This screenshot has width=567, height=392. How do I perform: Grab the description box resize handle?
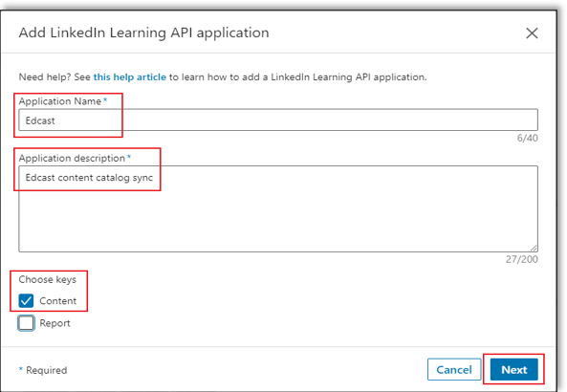(x=534, y=248)
